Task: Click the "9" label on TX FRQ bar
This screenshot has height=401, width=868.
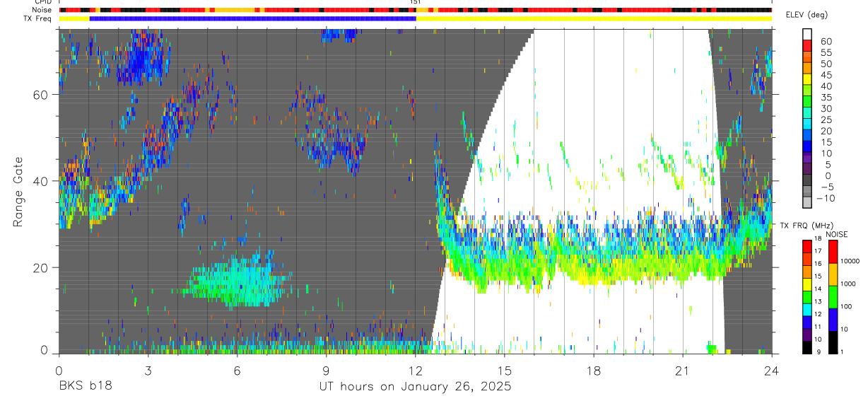Action: [820, 351]
